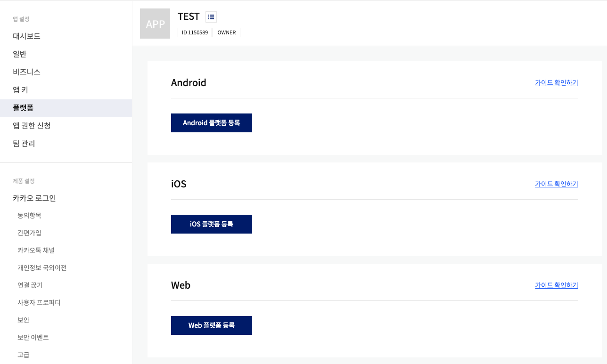
Task: Open the Android guide link
Action: (x=557, y=83)
